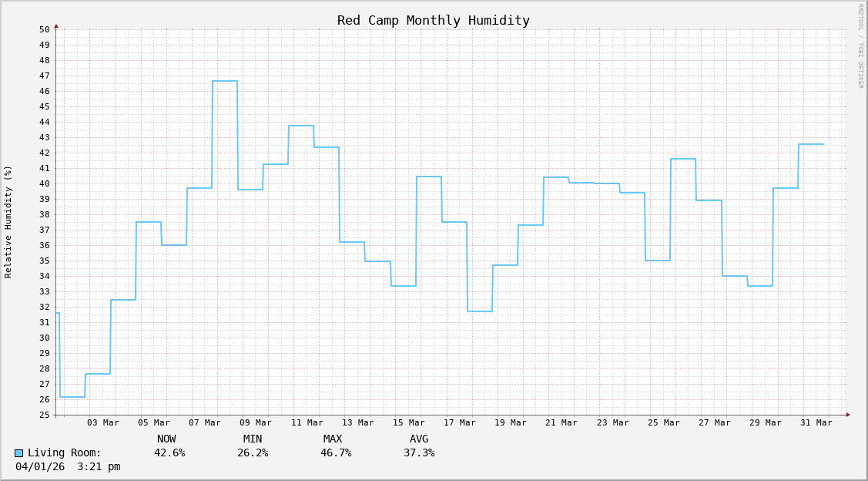Click the MAX value 46.7%
The height and width of the screenshot is (481, 868).
[336, 453]
